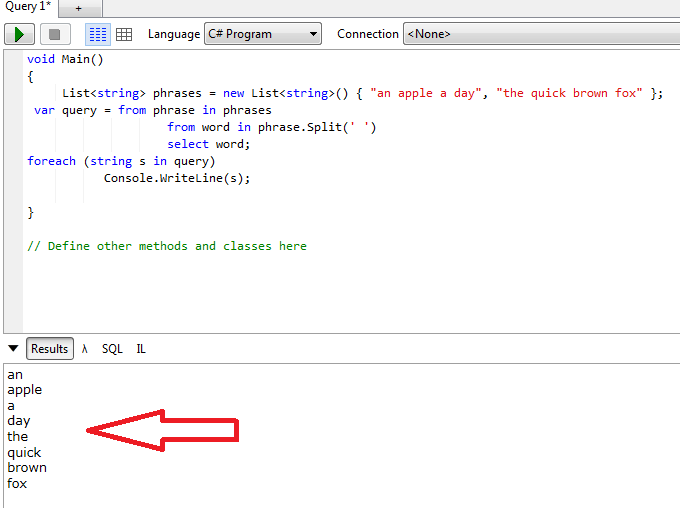Click the 'foreach (string s in query)' line
Viewport: 680px width, 508px height.
click(x=121, y=161)
